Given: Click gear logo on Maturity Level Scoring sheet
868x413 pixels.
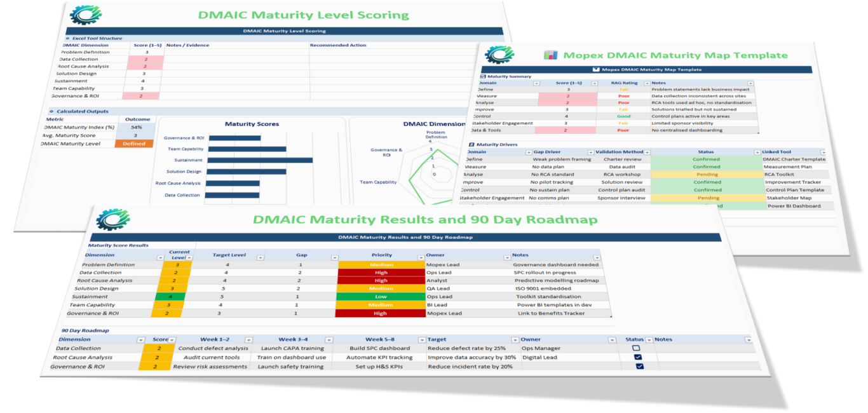Looking at the screenshot, I should tap(85, 15).
